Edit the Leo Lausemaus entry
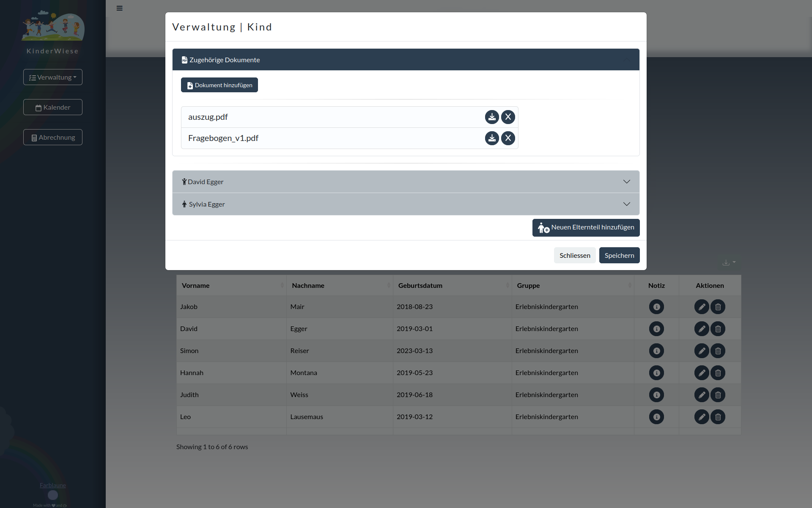Screen dimensions: 812x508 (x=702, y=417)
